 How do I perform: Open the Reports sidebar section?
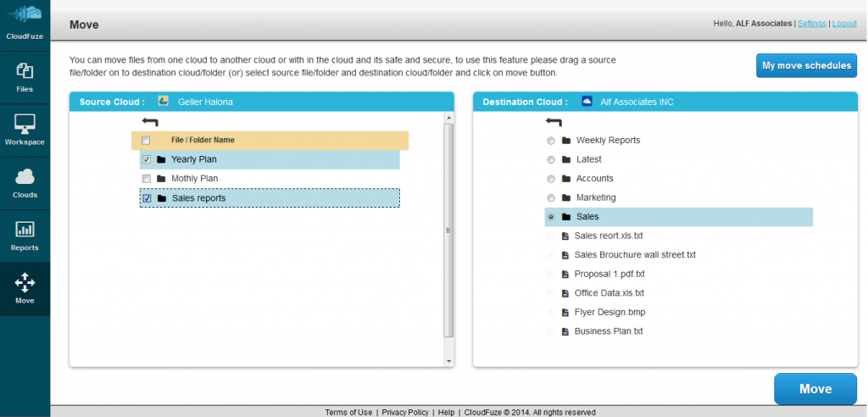click(x=25, y=236)
